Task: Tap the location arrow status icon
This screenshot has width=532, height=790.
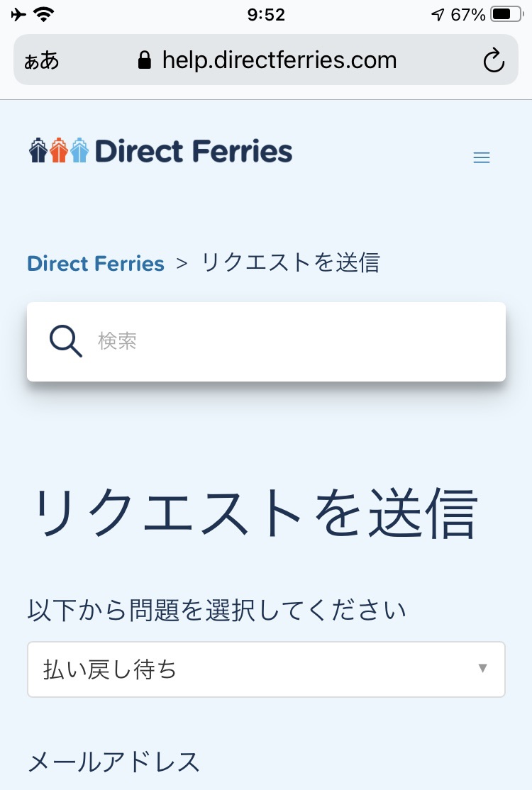Action: [x=438, y=15]
